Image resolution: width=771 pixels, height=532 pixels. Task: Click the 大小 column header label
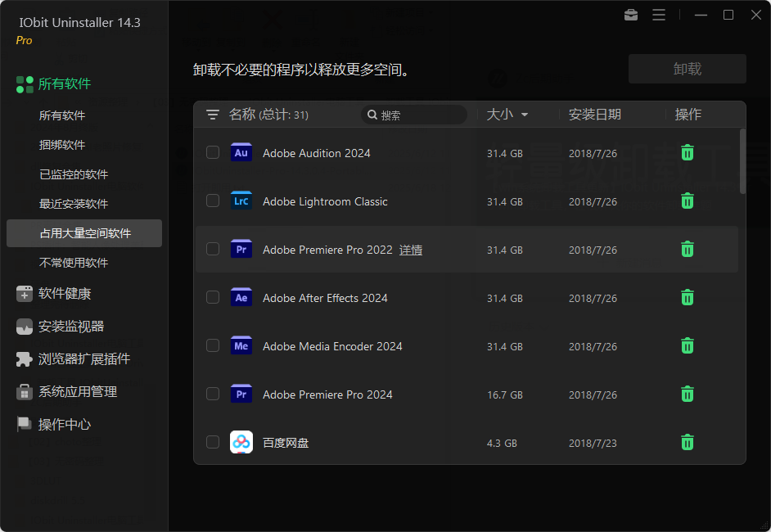click(499, 115)
